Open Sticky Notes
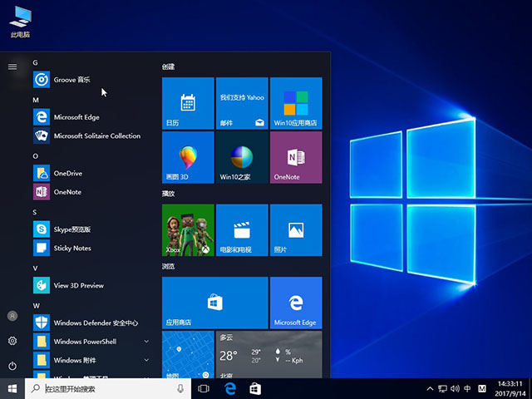The width and height of the screenshot is (532, 399). point(91,248)
